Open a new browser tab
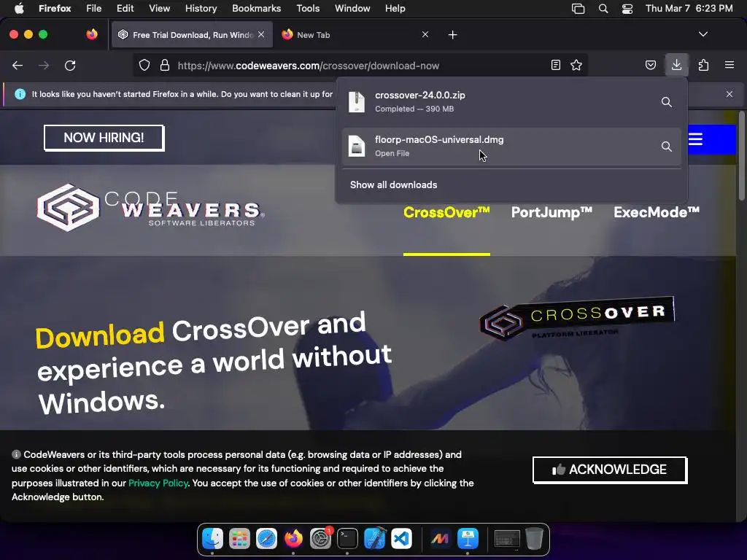Screen dimensions: 747x560 pyautogui.click(x=452, y=35)
